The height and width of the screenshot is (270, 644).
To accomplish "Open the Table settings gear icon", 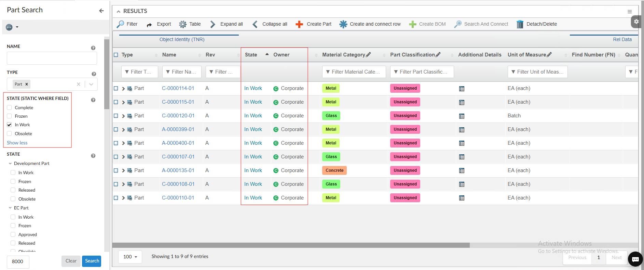I will click(x=183, y=24).
